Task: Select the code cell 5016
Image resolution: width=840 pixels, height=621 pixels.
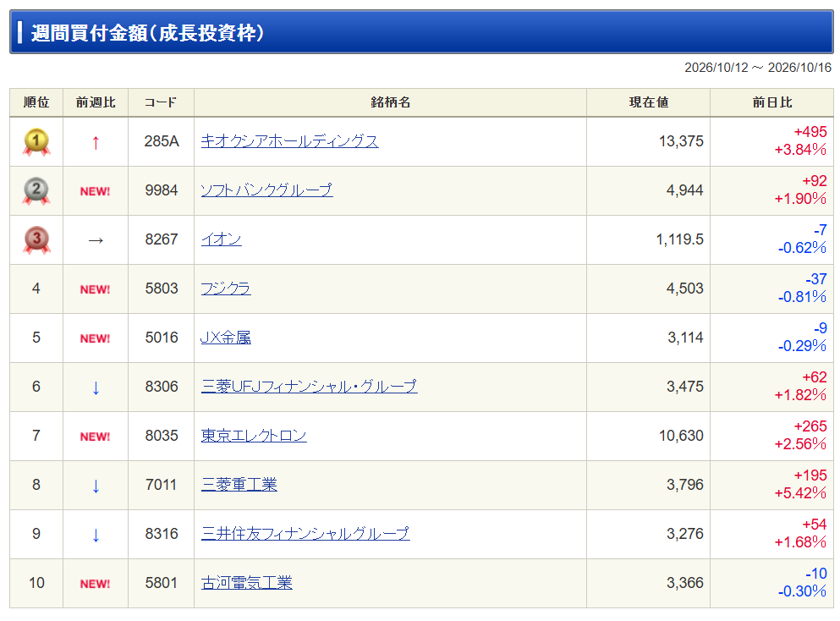Action: click(x=162, y=338)
